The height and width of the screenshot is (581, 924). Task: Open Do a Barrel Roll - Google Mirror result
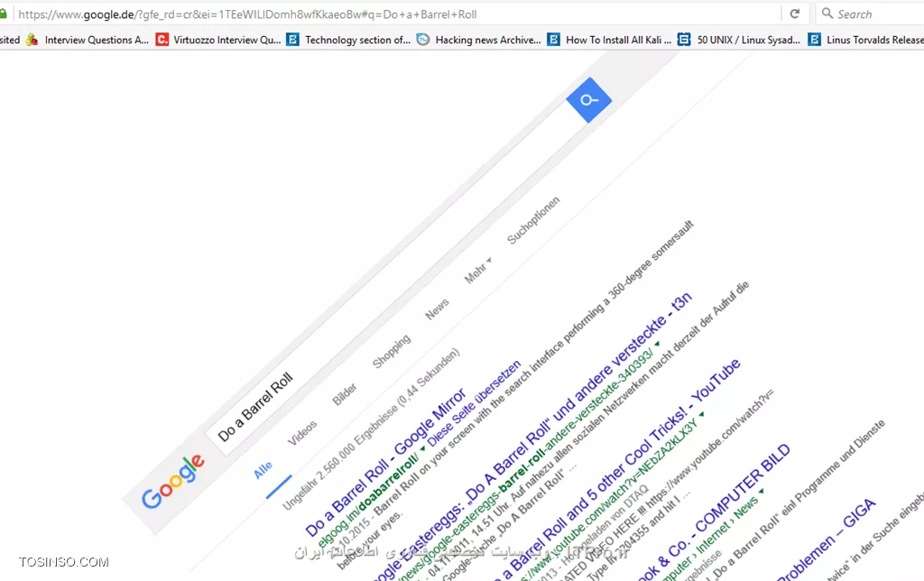tap(386, 462)
